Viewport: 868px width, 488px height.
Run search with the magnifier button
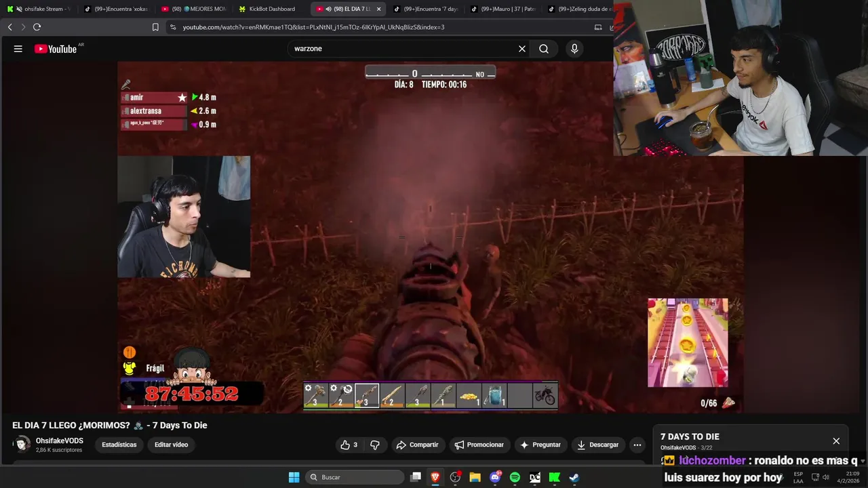pyautogui.click(x=544, y=49)
